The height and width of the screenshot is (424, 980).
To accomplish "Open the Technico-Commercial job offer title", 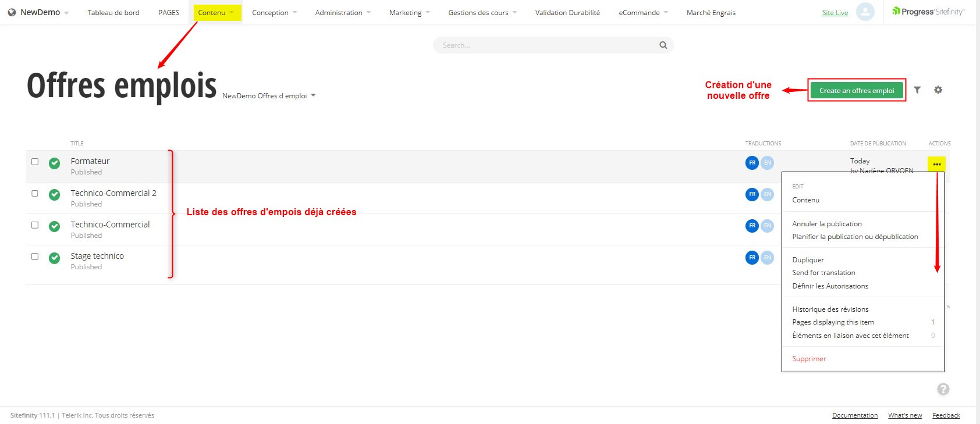I will point(110,225).
